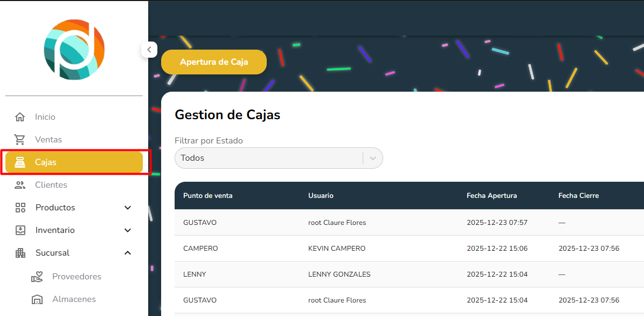This screenshot has width=644, height=316.
Task: Click the warehouse icon beside Almacenes
Action: coord(37,299)
